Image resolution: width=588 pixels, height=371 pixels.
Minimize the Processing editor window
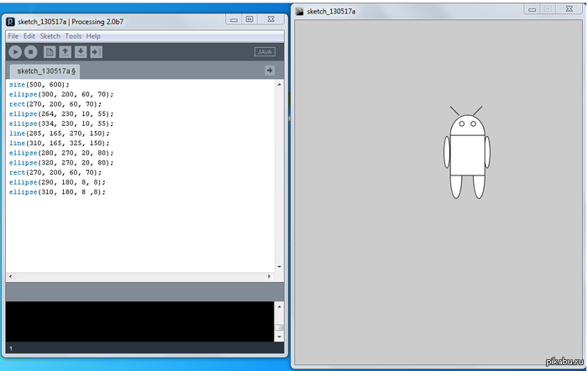click(234, 19)
